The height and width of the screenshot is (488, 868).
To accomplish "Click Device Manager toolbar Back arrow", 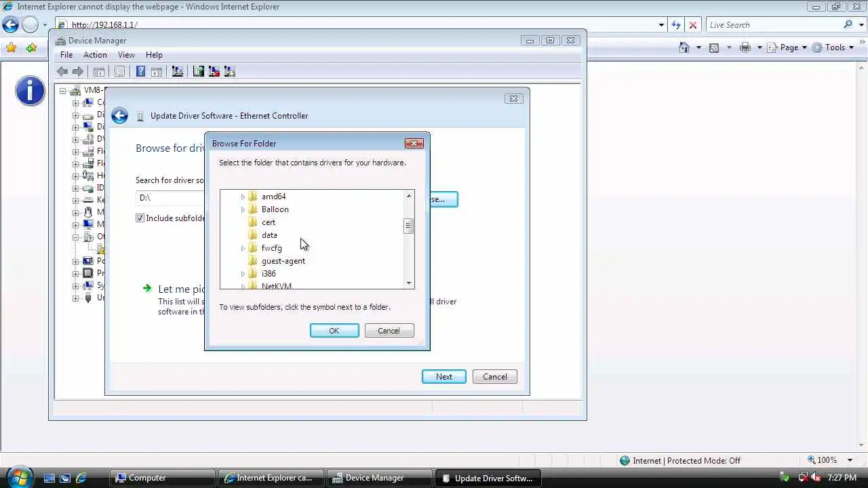I will [x=62, y=71].
